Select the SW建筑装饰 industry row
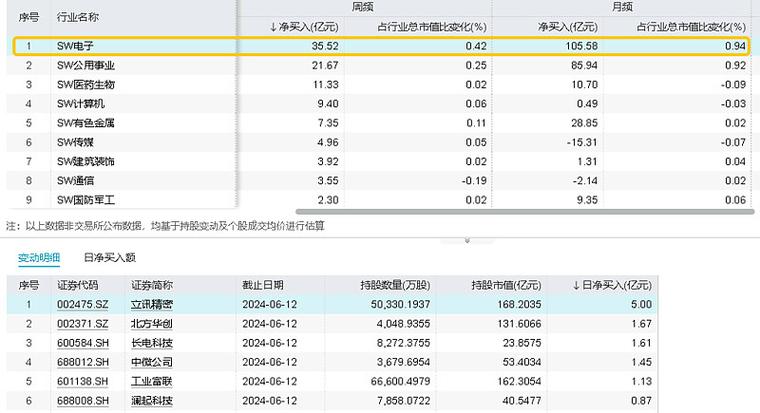 pyautogui.click(x=380, y=161)
